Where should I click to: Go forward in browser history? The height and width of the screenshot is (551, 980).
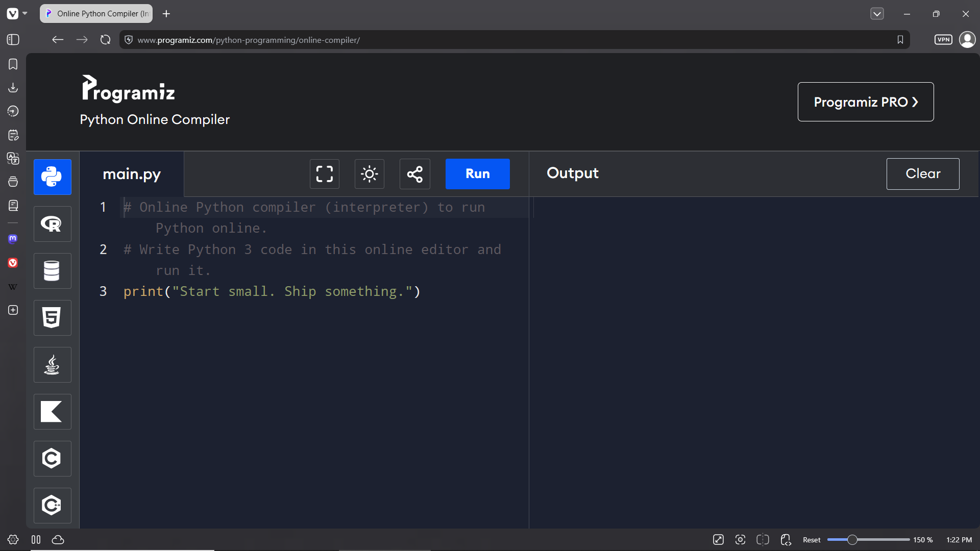pyautogui.click(x=82, y=40)
